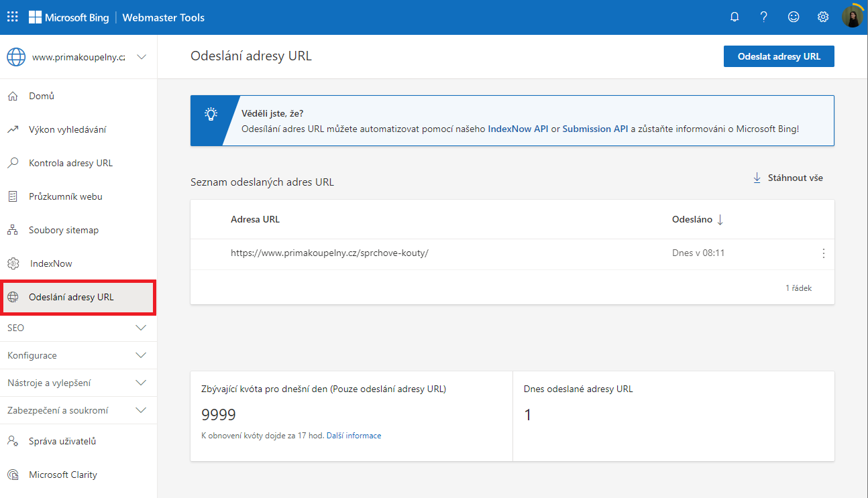Viewport: 868px width, 498px height.
Task: Open Kontrola adresy URL menu item
Action: click(78, 164)
